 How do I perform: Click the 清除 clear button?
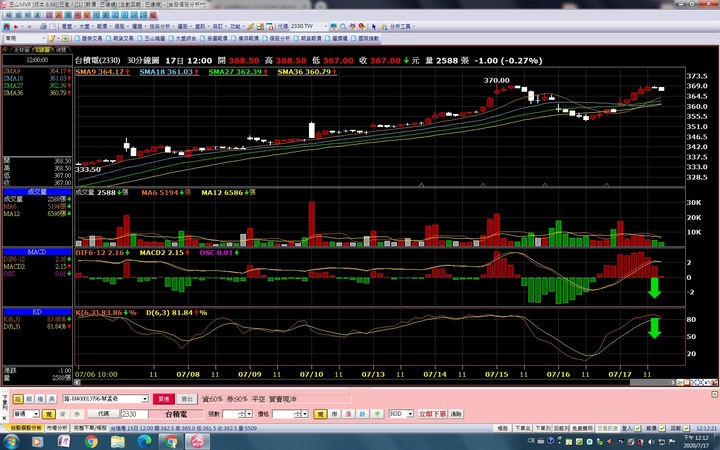pos(456,414)
